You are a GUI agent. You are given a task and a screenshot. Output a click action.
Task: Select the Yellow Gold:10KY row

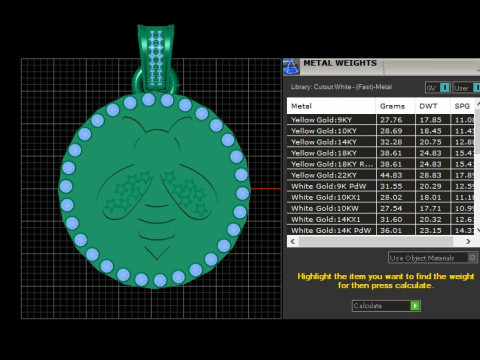tap(381, 131)
